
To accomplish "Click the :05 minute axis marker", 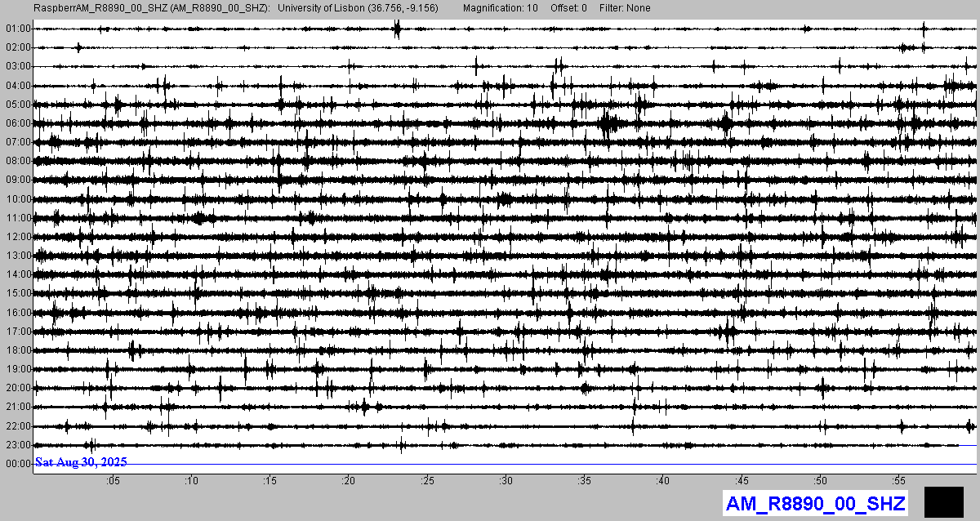I will tap(113, 480).
